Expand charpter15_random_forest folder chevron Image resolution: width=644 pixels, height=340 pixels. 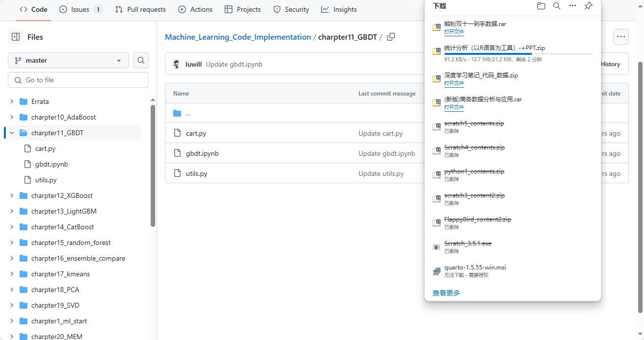click(x=12, y=243)
